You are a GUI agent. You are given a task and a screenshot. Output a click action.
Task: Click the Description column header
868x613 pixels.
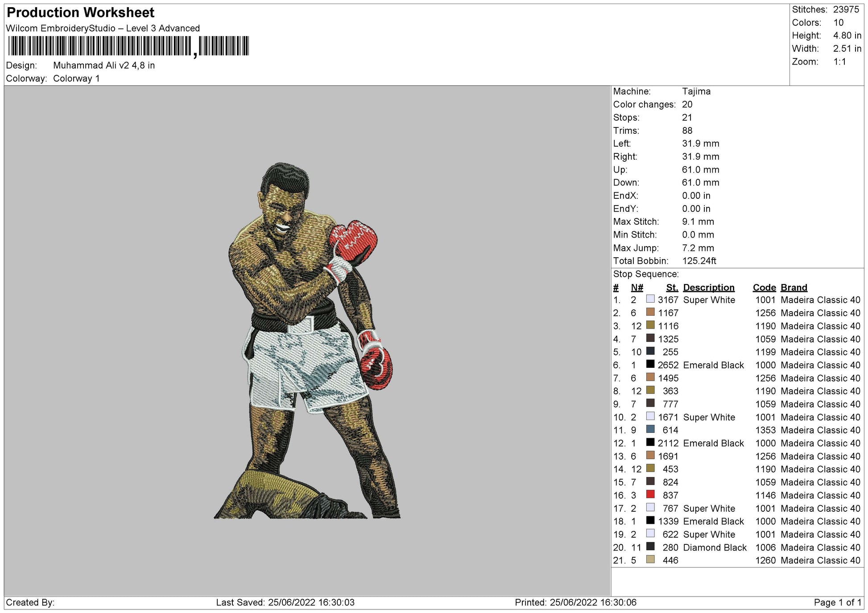coord(708,288)
